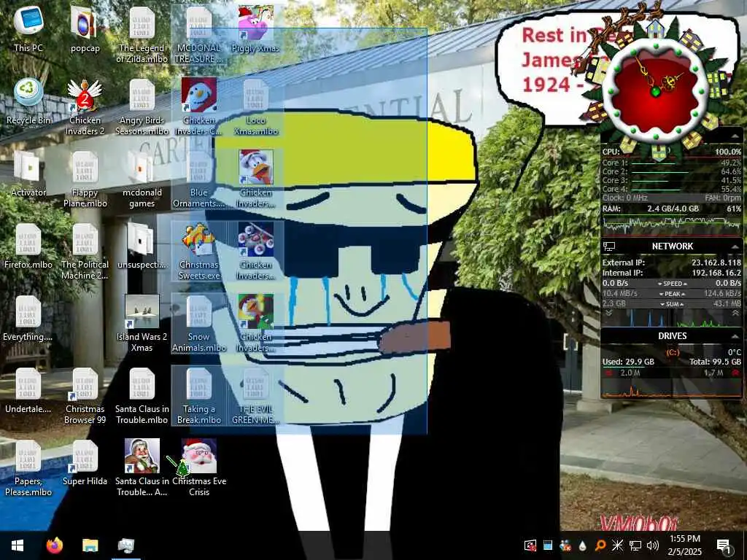Collapse the CPU section of the monitor widget
The height and width of the screenshot is (560, 747).
pyautogui.click(x=735, y=136)
